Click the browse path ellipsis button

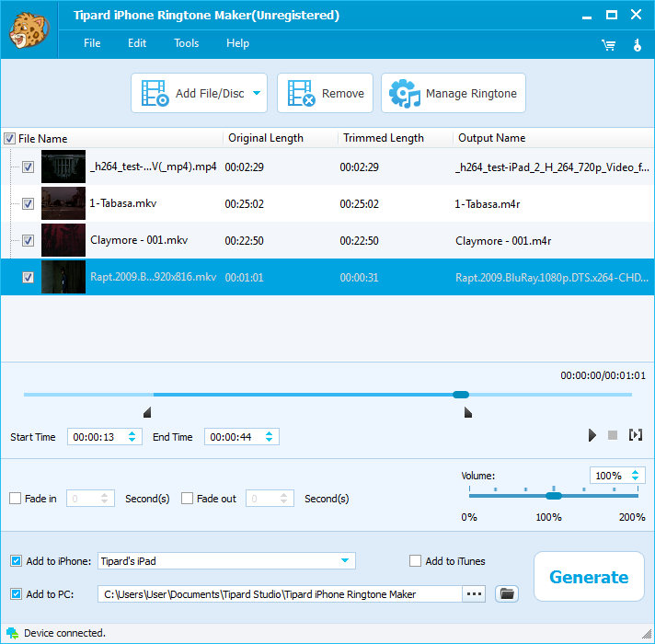[x=475, y=594]
